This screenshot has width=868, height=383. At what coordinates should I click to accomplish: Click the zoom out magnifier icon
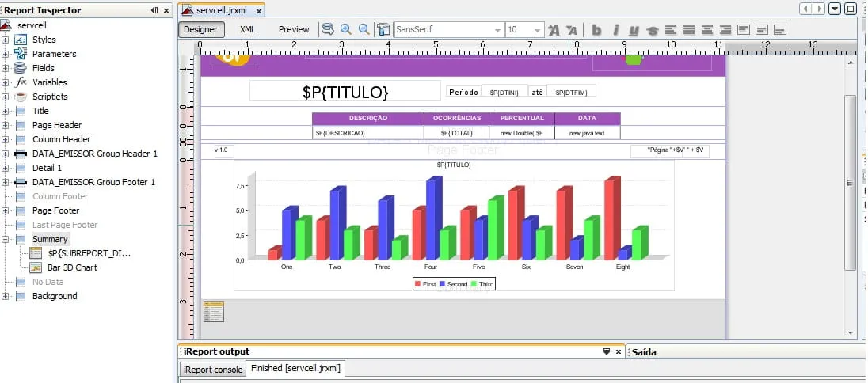(364, 29)
